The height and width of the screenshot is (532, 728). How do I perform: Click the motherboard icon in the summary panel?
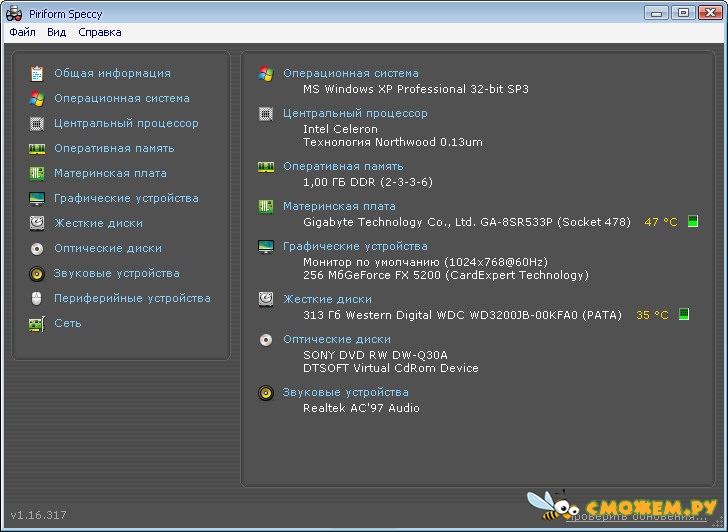pos(266,207)
